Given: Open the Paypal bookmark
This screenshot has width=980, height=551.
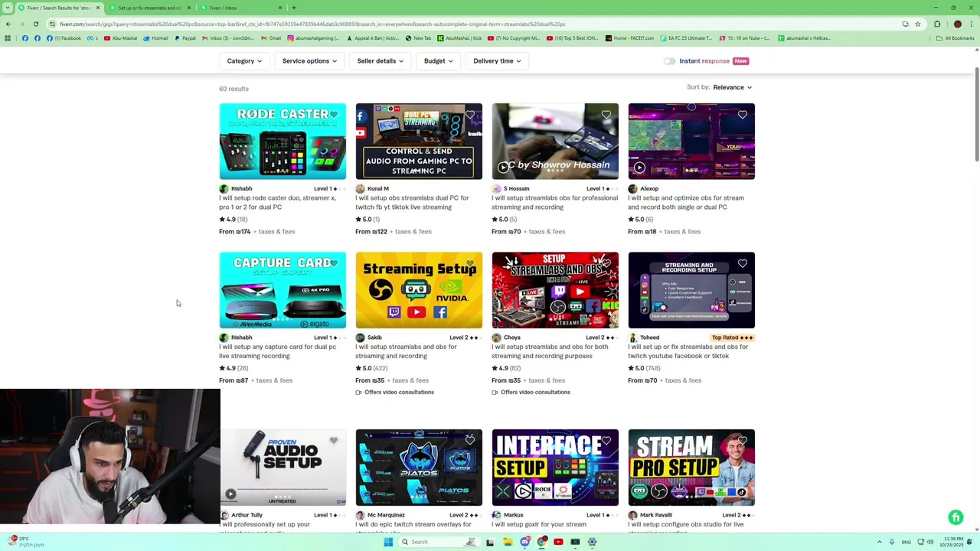Looking at the screenshot, I should pos(185,37).
